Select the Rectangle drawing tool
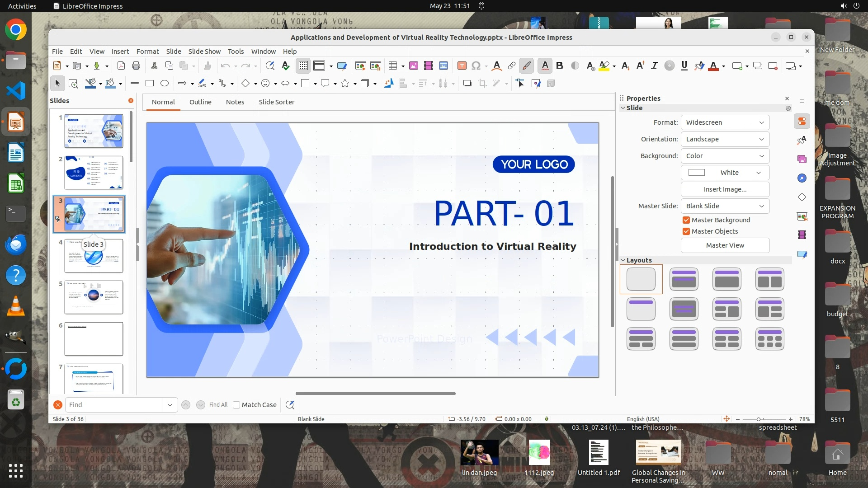The height and width of the screenshot is (488, 868). click(x=150, y=83)
